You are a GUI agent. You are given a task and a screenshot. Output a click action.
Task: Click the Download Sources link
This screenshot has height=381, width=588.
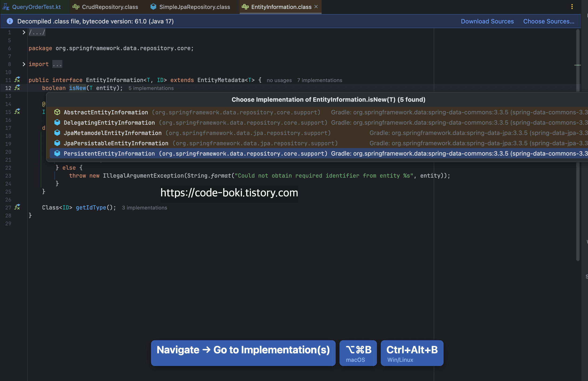click(487, 21)
